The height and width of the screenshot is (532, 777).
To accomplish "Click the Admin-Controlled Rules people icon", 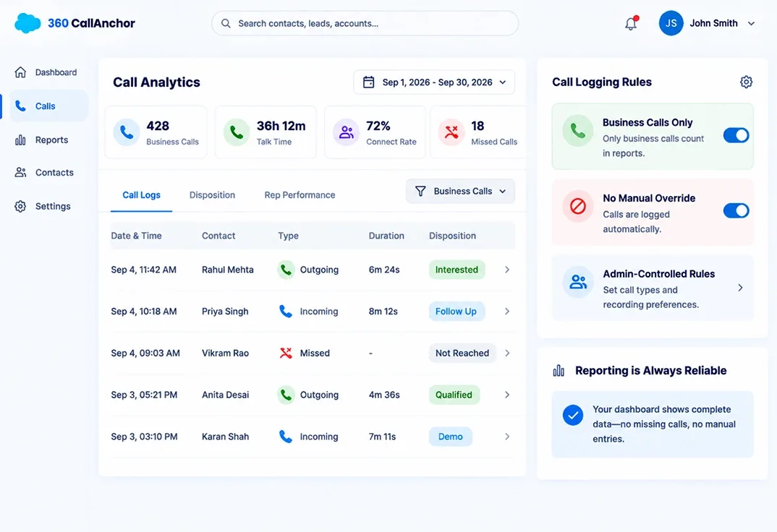I will (578, 282).
